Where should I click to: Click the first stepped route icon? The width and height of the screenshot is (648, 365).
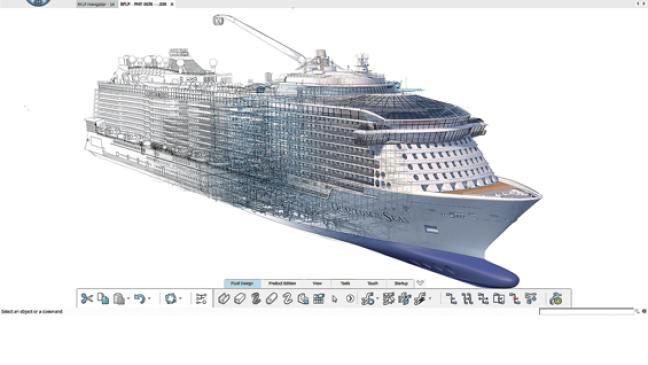(x=452, y=298)
